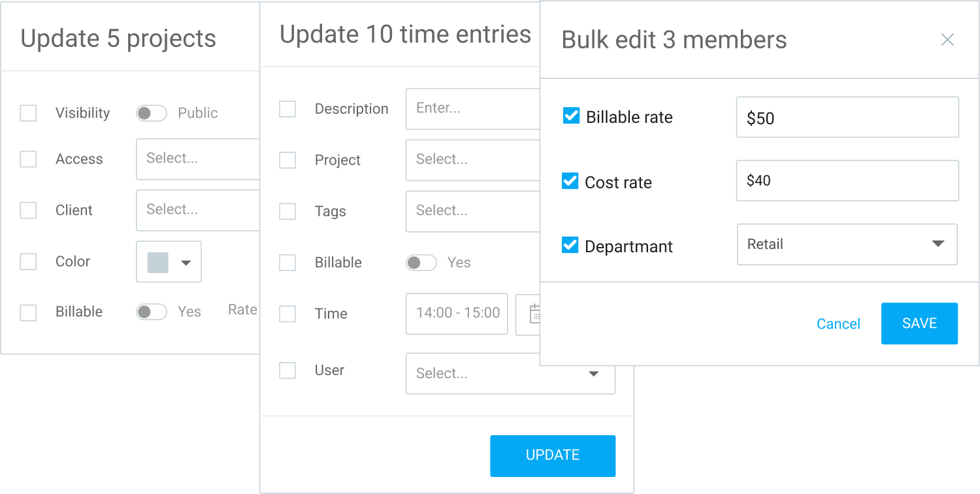Click the Billable rate $50 field
This screenshot has height=494, width=980.
(x=847, y=118)
